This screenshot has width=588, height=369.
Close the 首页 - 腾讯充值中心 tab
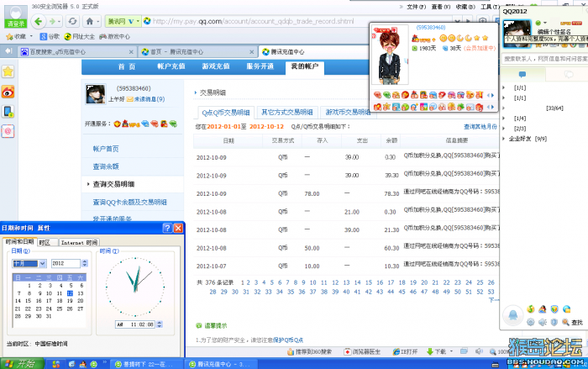[x=252, y=52]
